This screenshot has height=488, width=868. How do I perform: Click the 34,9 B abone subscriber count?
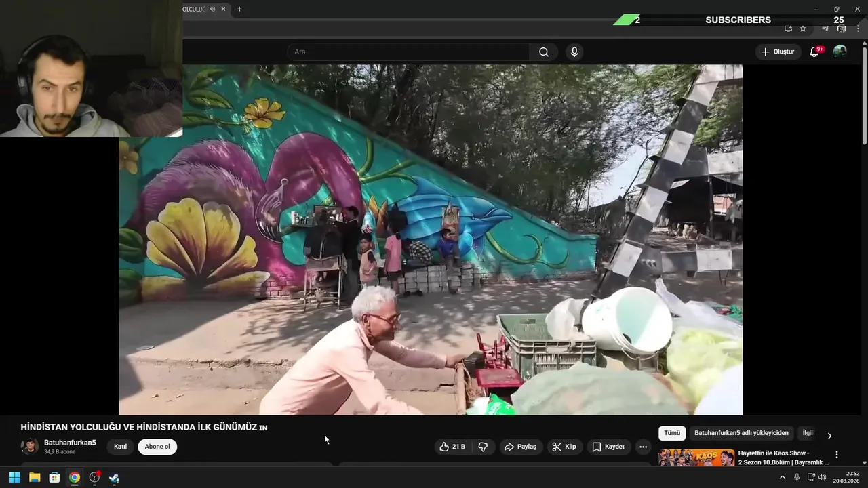click(x=60, y=451)
